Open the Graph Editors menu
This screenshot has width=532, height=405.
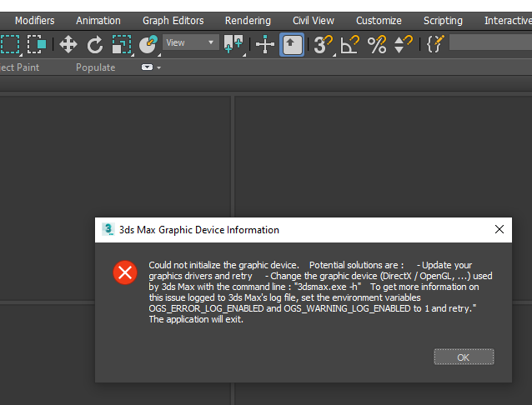(x=173, y=21)
